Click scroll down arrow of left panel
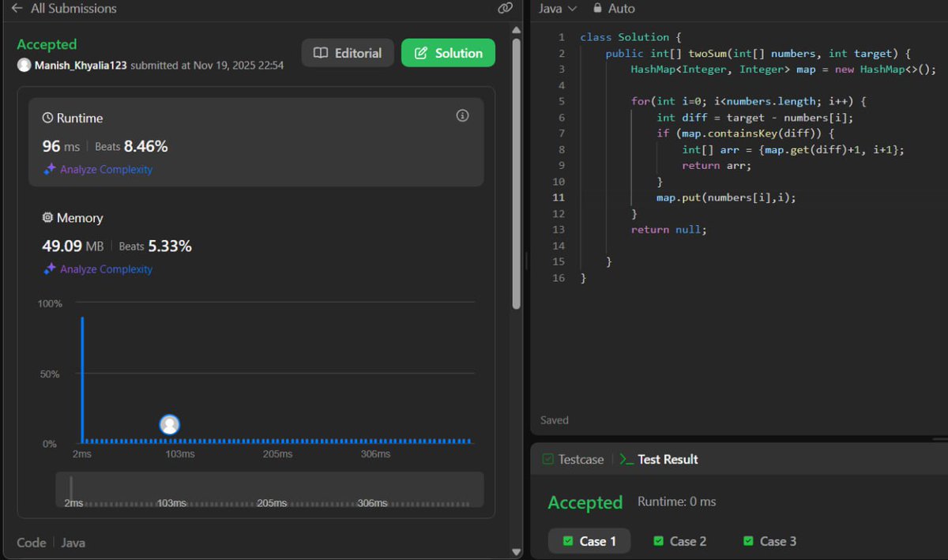 517,551
